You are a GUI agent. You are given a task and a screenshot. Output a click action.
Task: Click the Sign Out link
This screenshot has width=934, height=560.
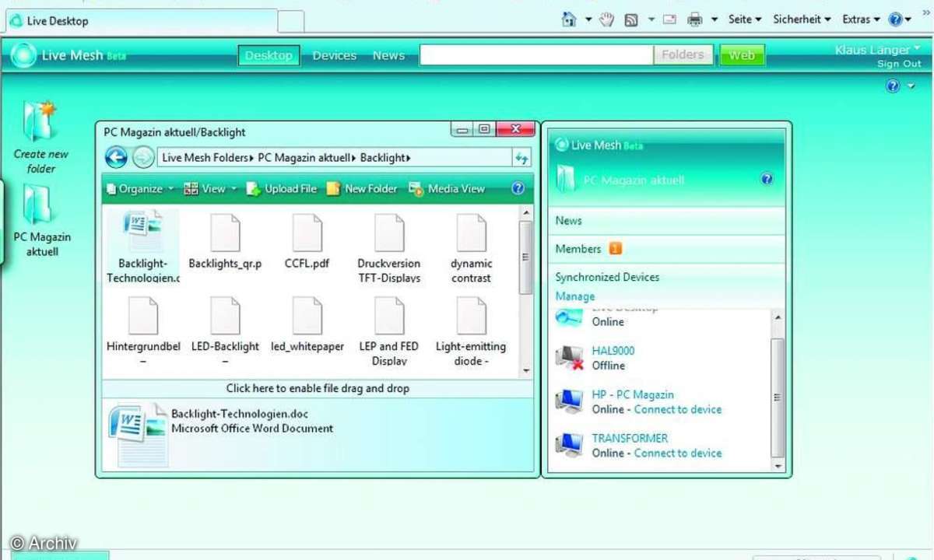coord(899,64)
